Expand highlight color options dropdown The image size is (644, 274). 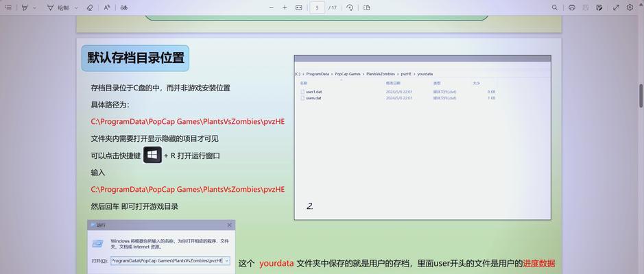pyautogui.click(x=34, y=8)
